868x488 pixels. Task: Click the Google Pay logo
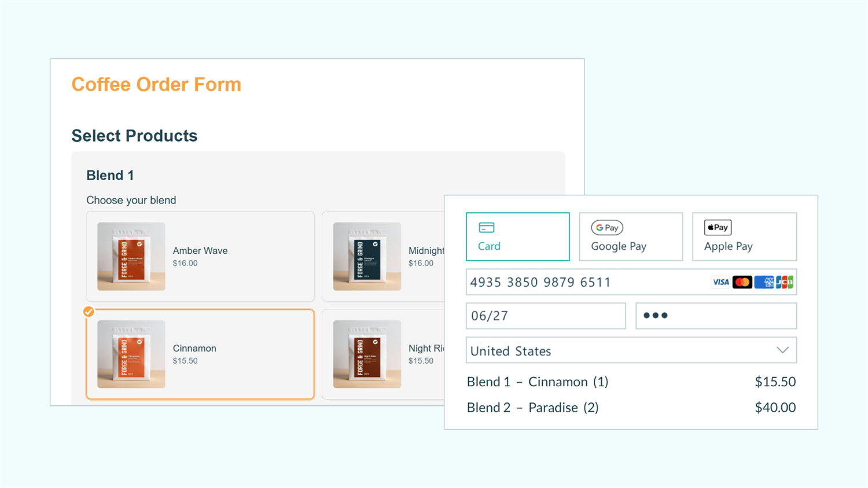coord(607,228)
